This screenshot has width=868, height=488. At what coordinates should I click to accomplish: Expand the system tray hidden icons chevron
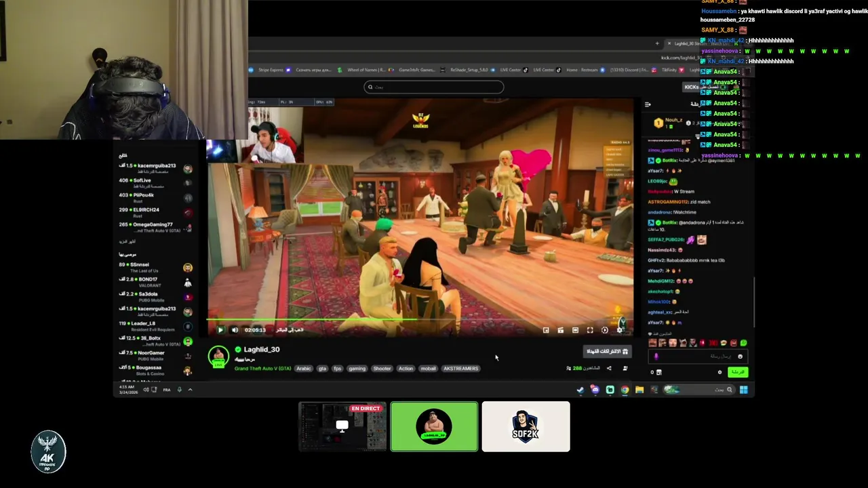(190, 390)
